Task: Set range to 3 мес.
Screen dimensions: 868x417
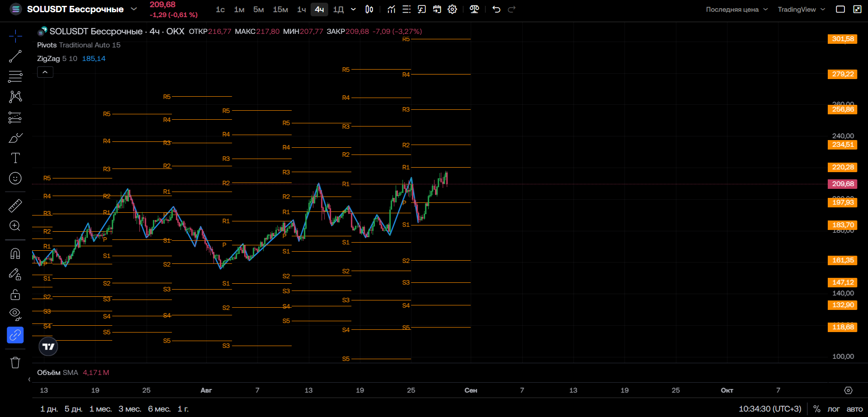Action: coord(130,409)
